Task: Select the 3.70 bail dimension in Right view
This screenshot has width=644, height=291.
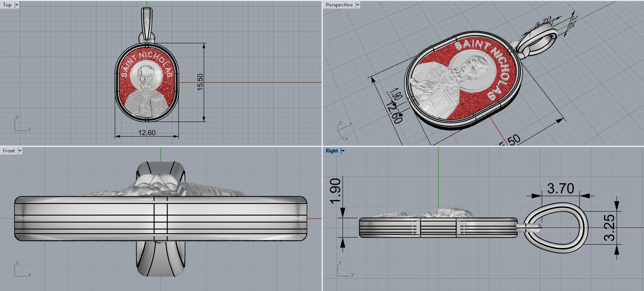Action: (561, 188)
